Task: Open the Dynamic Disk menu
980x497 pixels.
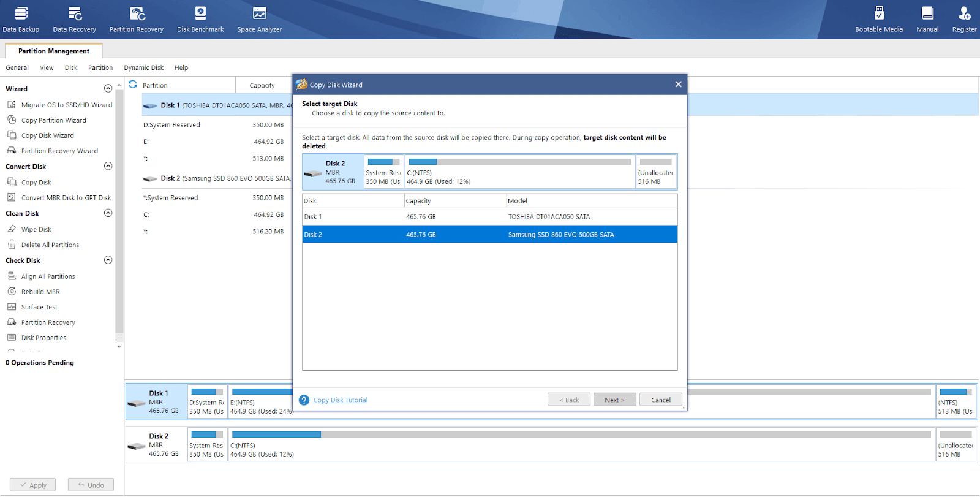Action: [144, 68]
